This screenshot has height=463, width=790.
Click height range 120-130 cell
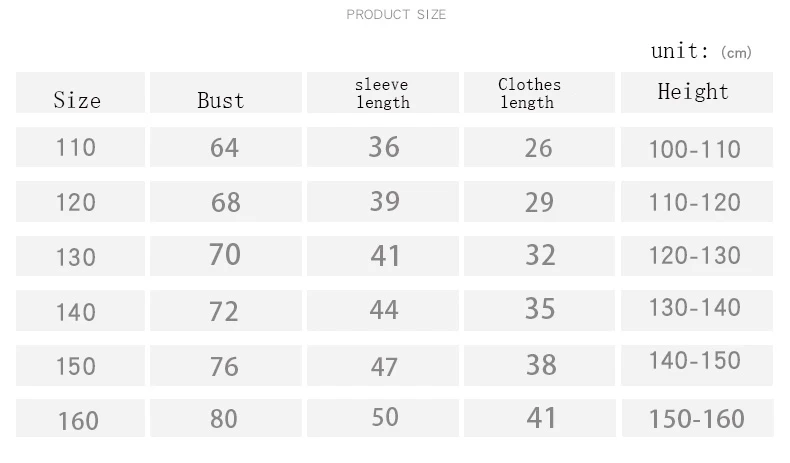tap(697, 256)
